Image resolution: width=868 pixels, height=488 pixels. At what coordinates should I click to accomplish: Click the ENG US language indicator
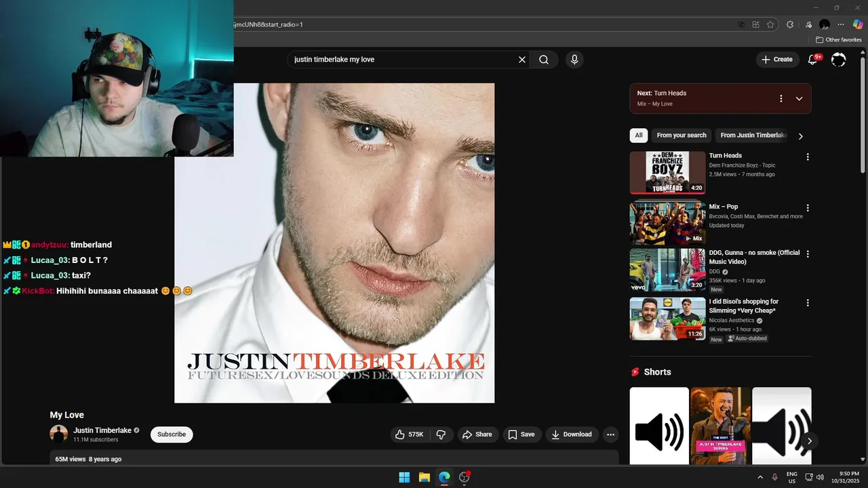coord(791,477)
